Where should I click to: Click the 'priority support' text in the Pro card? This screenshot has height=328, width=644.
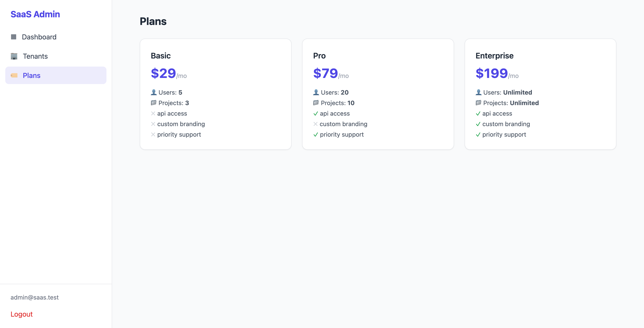point(342,135)
